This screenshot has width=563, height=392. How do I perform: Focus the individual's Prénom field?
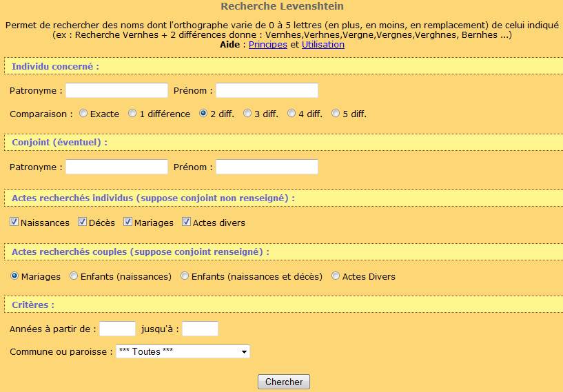coord(267,90)
